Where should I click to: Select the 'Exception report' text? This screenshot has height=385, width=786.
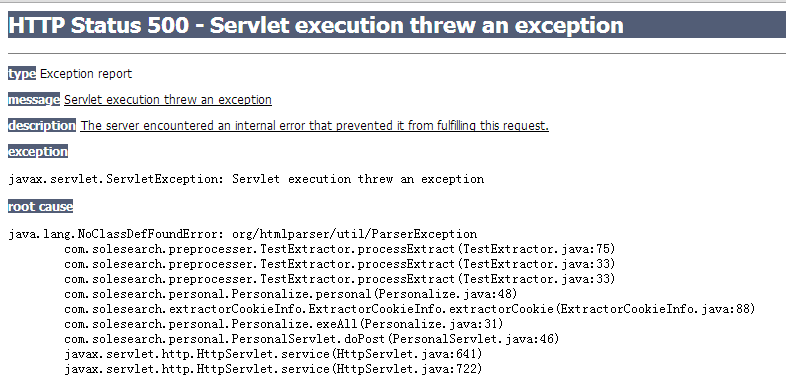[x=86, y=74]
